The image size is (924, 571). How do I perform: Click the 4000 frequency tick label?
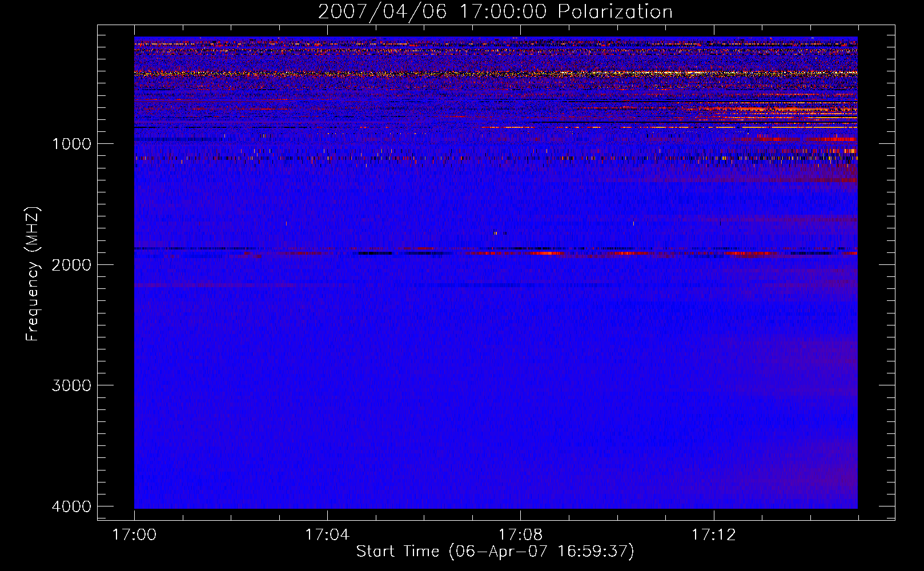click(x=72, y=506)
